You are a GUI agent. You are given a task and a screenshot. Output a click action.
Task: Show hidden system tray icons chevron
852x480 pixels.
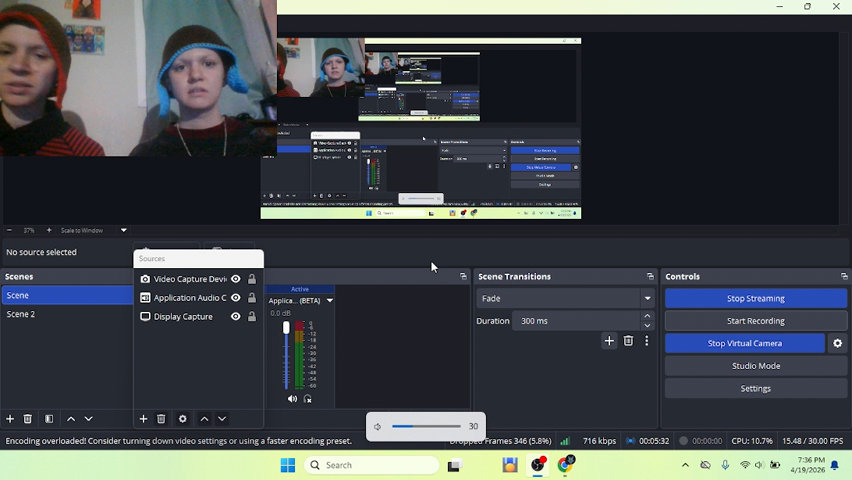tap(685, 465)
